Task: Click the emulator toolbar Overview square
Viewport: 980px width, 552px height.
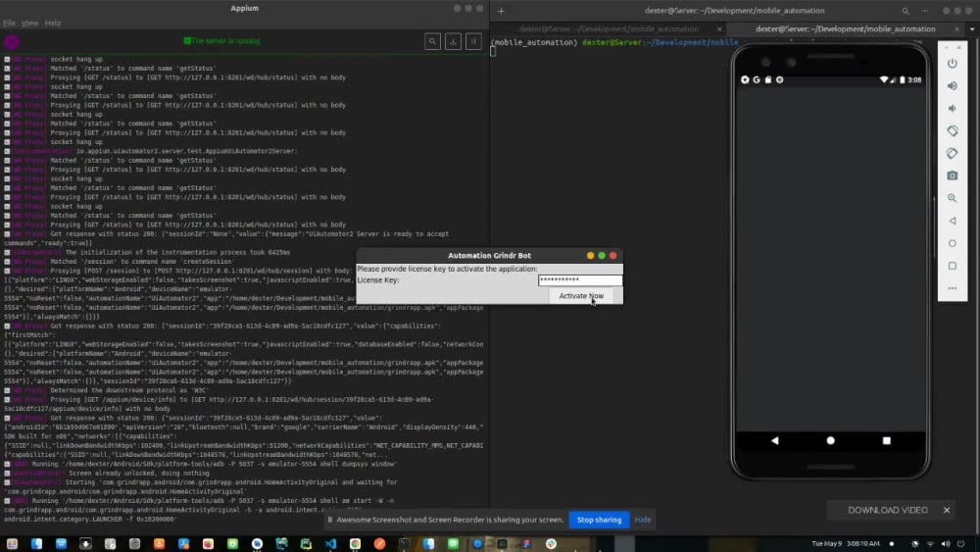Action: pos(952,266)
